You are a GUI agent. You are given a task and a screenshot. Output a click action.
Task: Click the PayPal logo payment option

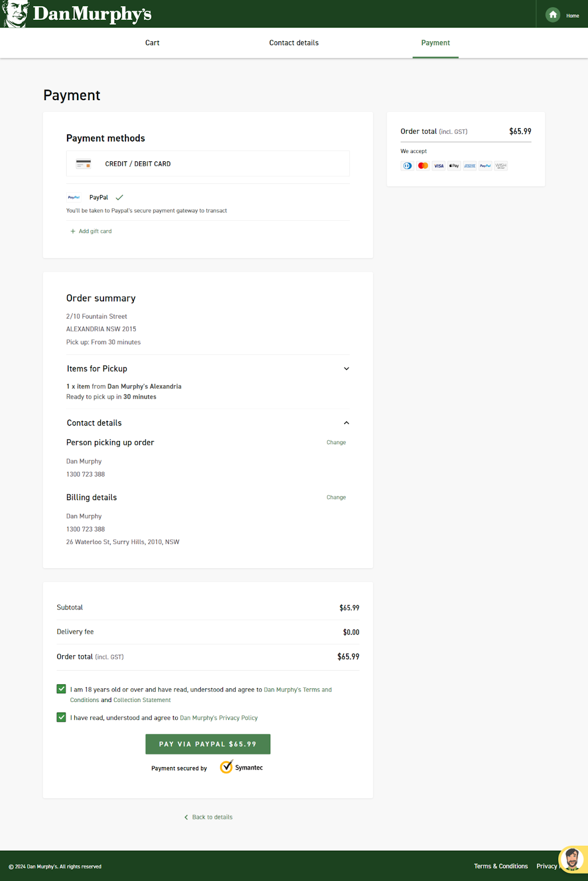click(x=74, y=197)
